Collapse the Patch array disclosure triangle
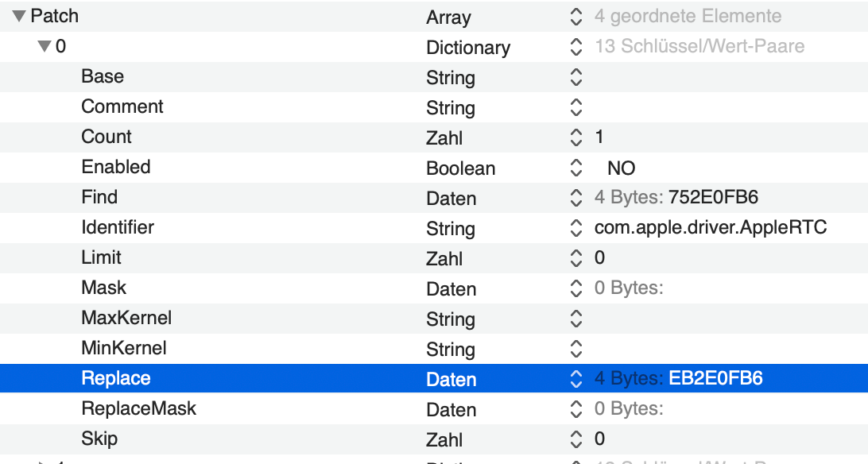The width and height of the screenshot is (868, 464). coord(19,16)
